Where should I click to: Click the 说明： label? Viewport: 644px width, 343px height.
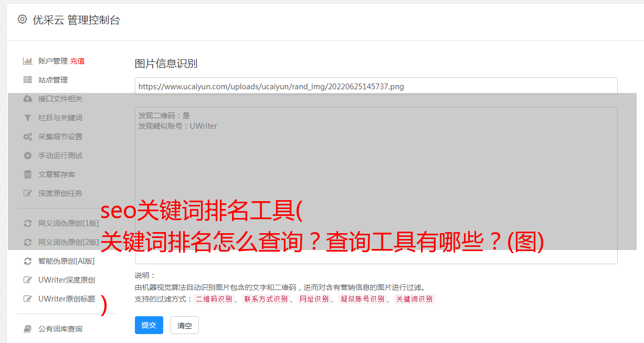point(145,275)
